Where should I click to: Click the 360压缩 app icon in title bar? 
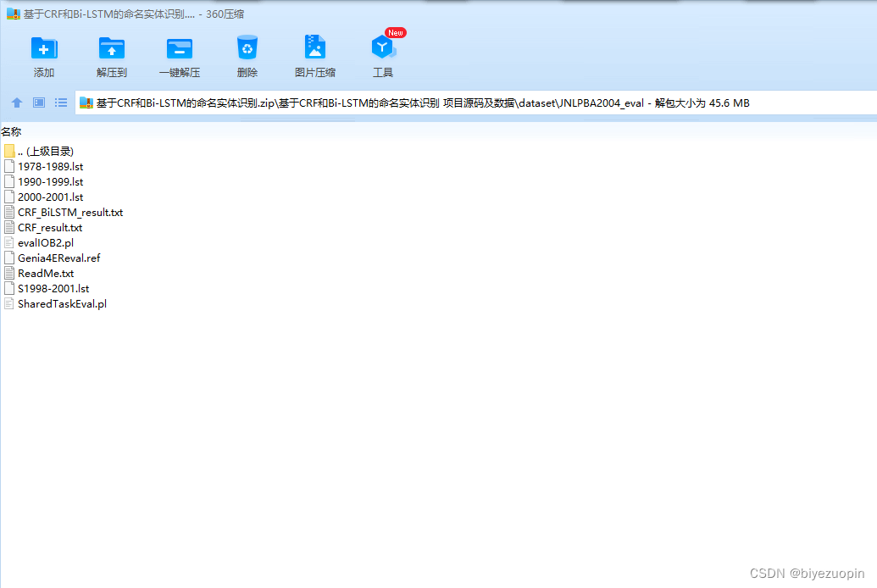[x=13, y=14]
